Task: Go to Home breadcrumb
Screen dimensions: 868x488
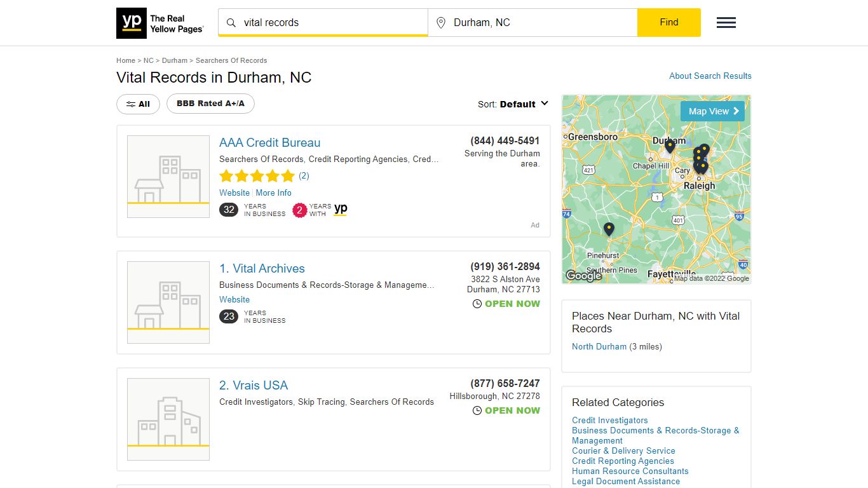Action: (x=126, y=60)
